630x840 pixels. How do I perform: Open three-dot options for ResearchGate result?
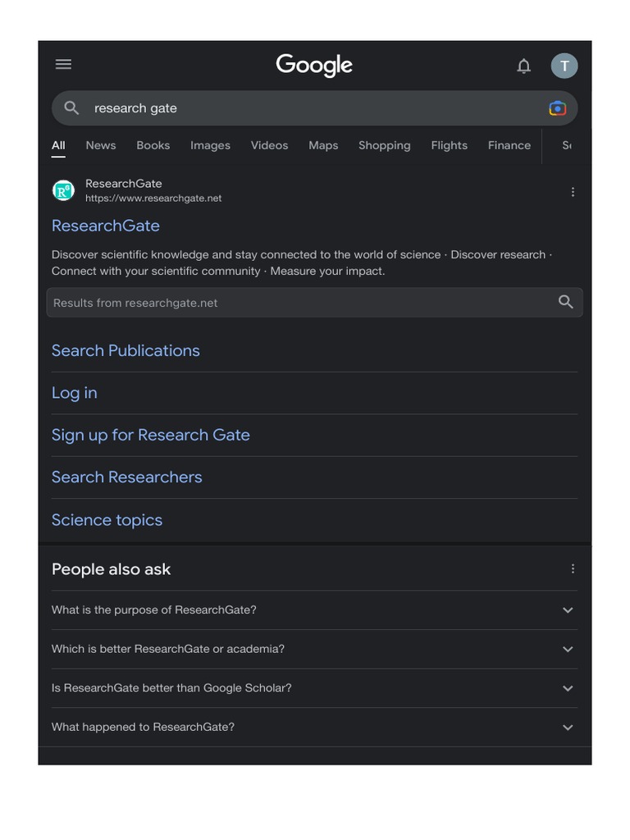[573, 192]
